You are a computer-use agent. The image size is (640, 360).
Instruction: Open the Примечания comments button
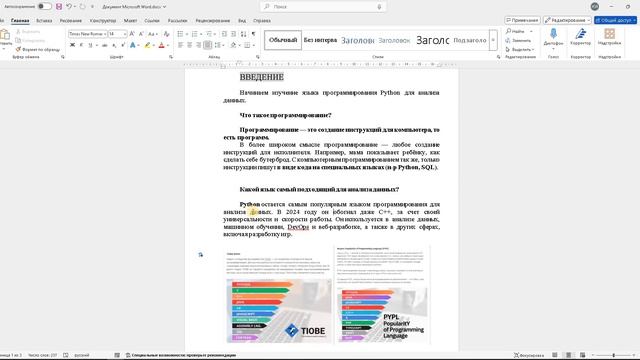[x=522, y=20]
